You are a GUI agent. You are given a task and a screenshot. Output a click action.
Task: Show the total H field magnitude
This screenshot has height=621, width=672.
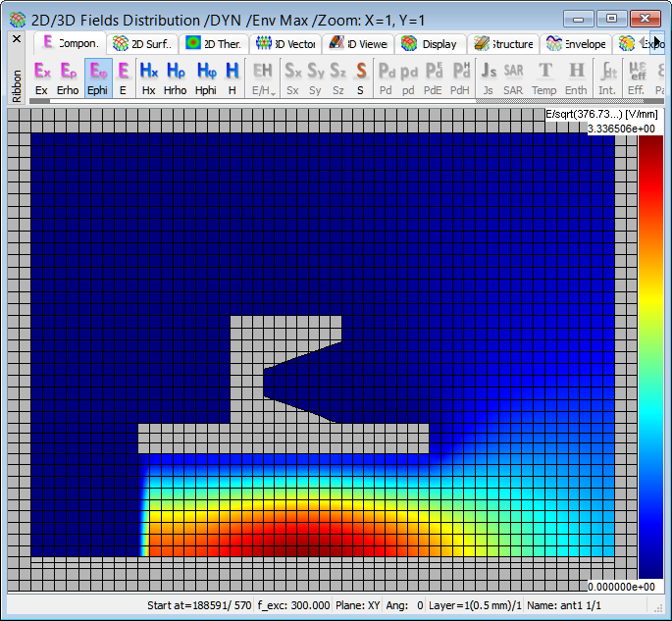coord(232,72)
